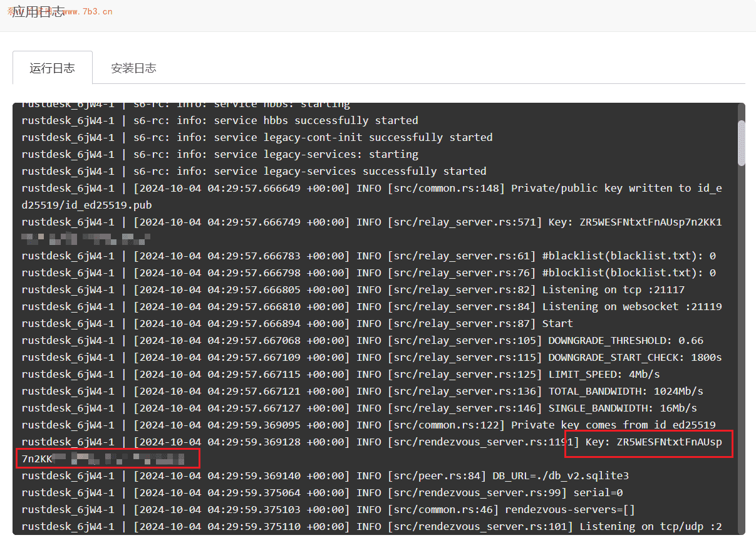Click the "DOWNGRADE_START_CHECK: 1800s" value
The width and height of the screenshot is (756, 545).
635,357
